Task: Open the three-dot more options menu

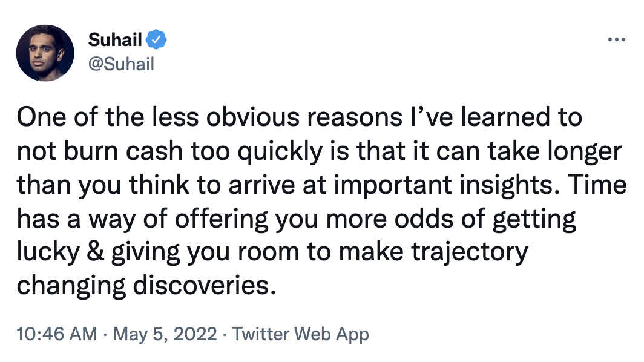Action: [617, 40]
